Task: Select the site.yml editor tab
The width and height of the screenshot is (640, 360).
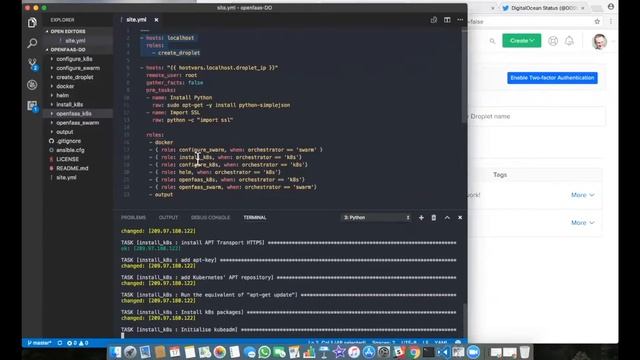Action: point(136,20)
